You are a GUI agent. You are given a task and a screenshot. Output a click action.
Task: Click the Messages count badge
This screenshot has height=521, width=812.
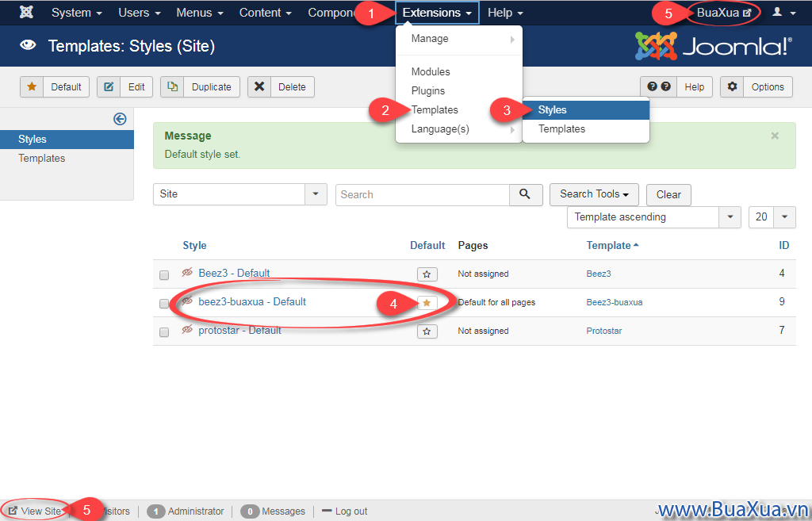tap(250, 511)
